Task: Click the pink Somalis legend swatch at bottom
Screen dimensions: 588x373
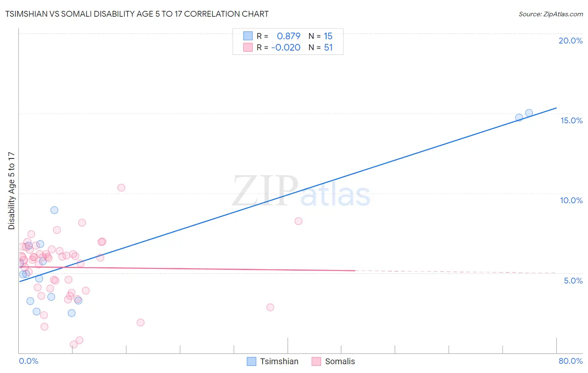Action: point(316,362)
